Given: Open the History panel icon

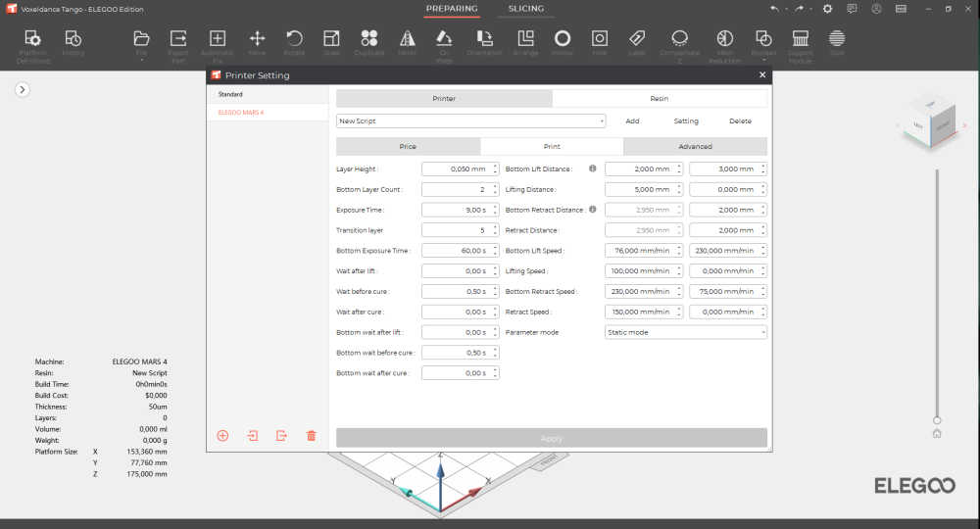Looking at the screenshot, I should coord(73,43).
